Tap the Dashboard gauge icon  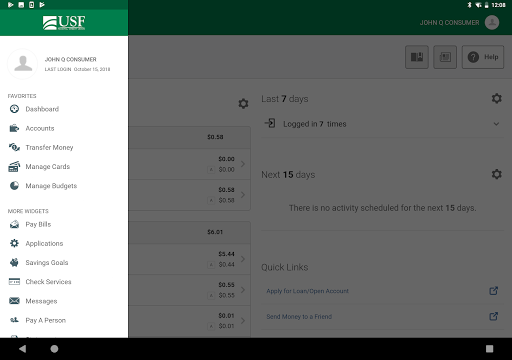click(14, 109)
